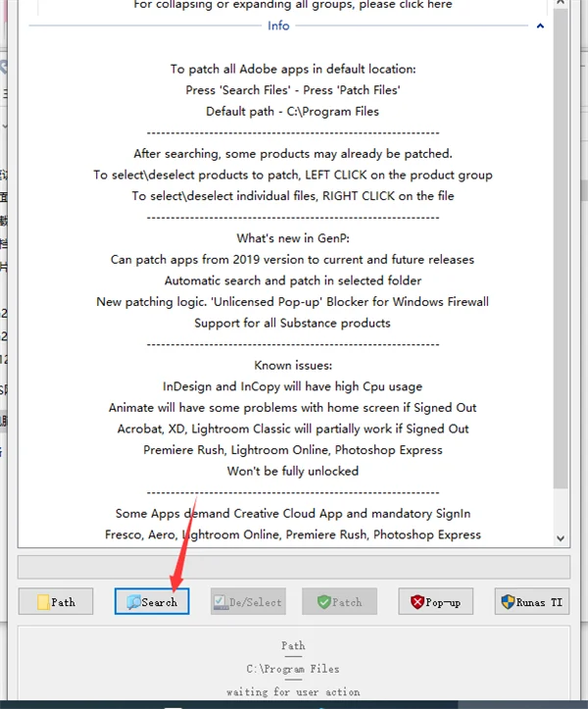
Task: Click the yellow folder icon on Path
Action: (43, 602)
